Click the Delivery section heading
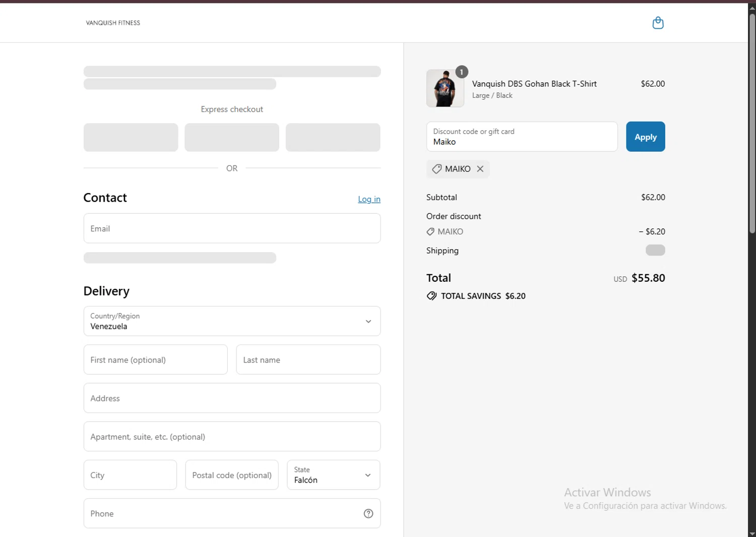The width and height of the screenshot is (756, 537). (x=106, y=291)
